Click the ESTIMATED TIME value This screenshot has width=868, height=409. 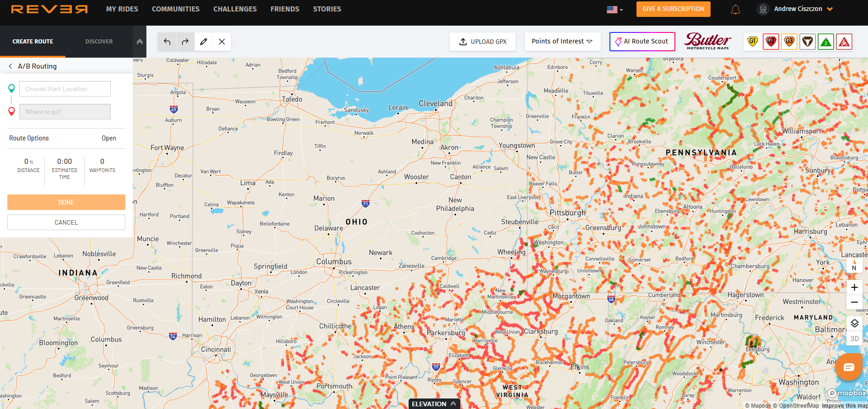tap(65, 161)
